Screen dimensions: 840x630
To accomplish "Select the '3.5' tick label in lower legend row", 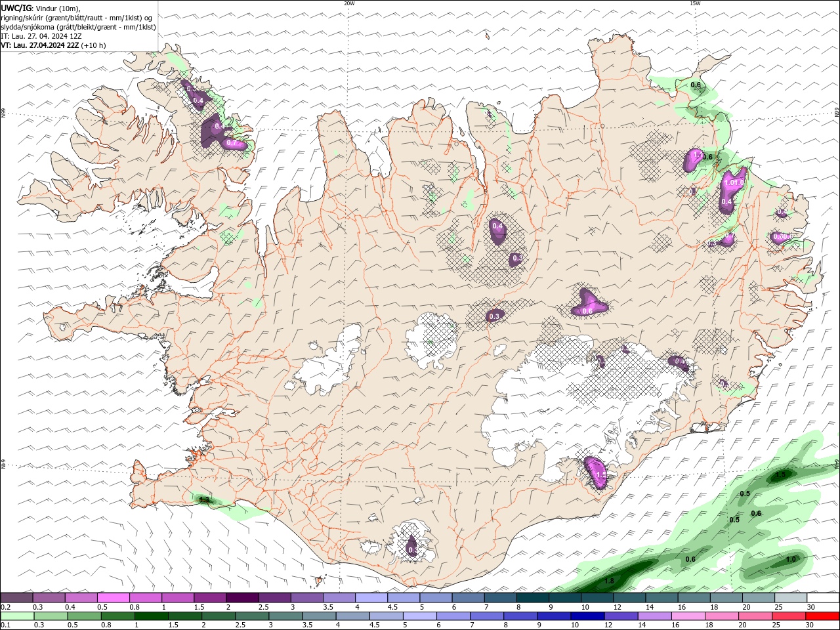I will (x=308, y=625).
